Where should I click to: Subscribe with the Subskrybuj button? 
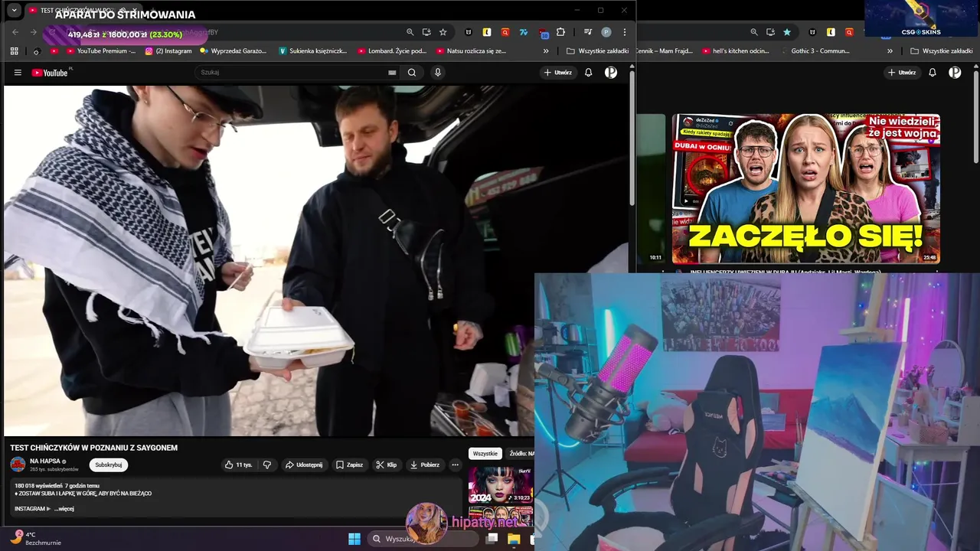point(109,465)
